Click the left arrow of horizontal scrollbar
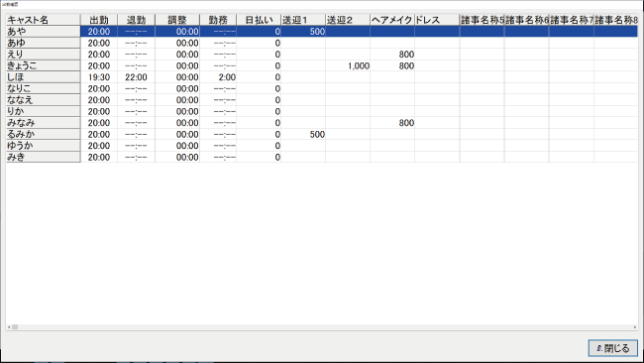644x363 pixels. (9, 327)
